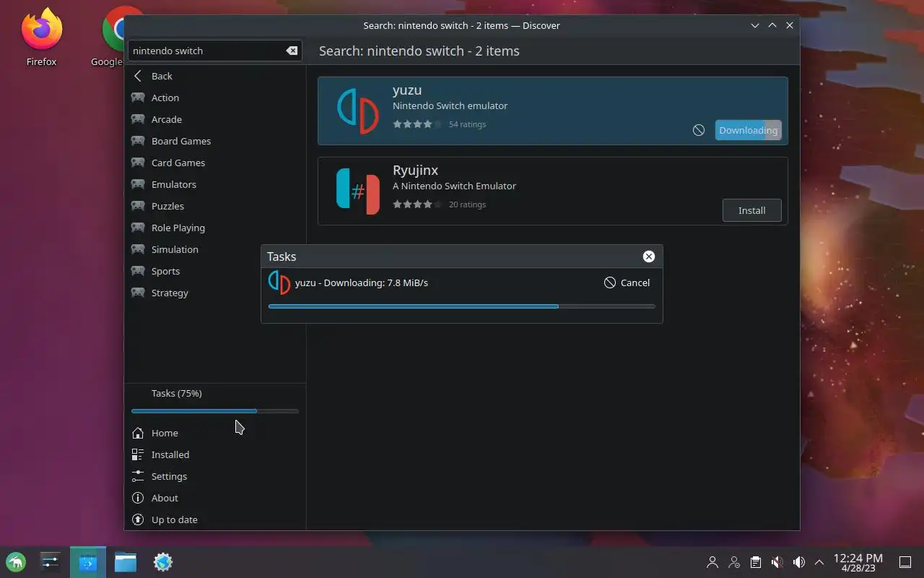The height and width of the screenshot is (578, 924).
Task: Click the yuzu logo in search results
Action: point(358,111)
